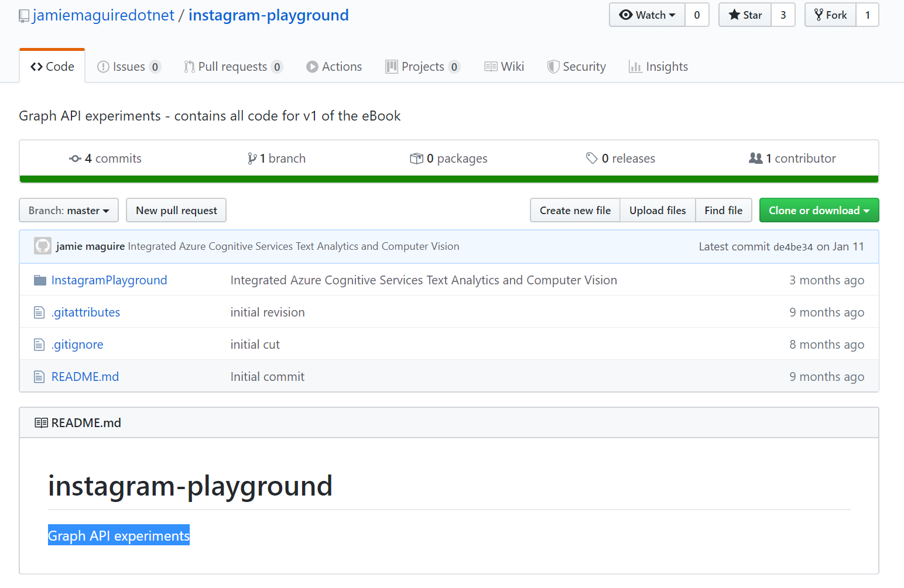Open the Insights tab
The height and width of the screenshot is (588, 904).
659,67
